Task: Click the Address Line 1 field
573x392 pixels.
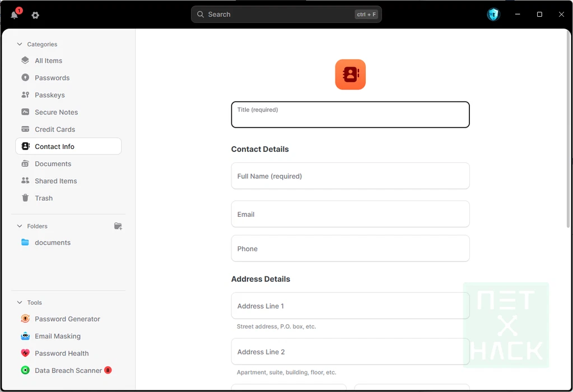Action: point(350,306)
